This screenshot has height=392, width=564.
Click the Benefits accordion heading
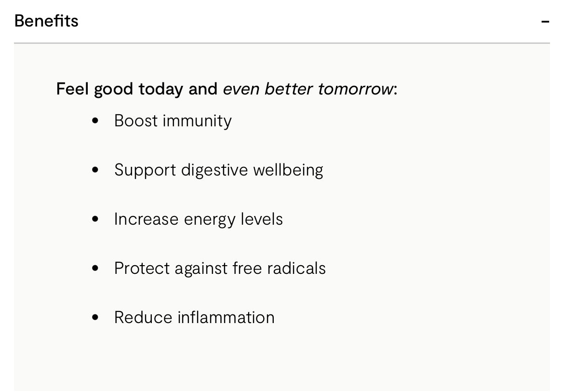tap(46, 21)
